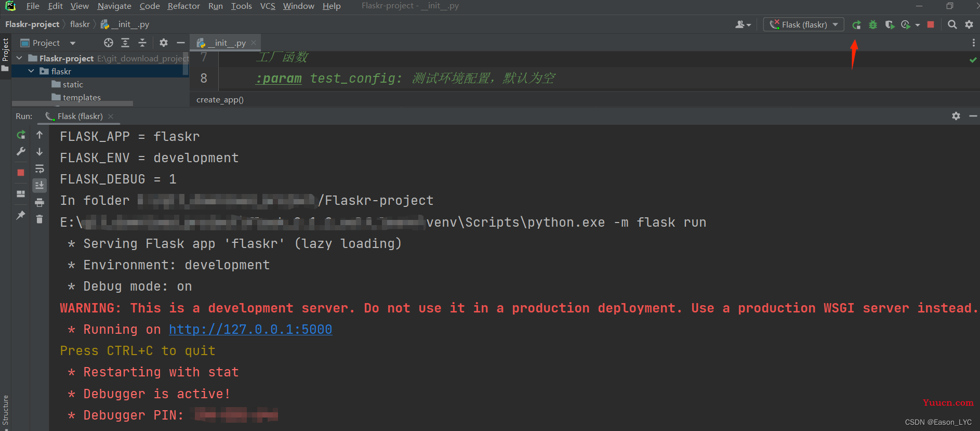Clear all console output trash icon
This screenshot has width=980, height=431.
[39, 219]
